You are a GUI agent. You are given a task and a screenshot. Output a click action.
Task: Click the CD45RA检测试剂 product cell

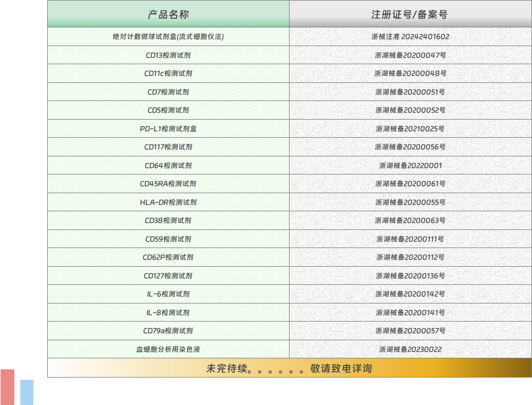click(x=168, y=184)
